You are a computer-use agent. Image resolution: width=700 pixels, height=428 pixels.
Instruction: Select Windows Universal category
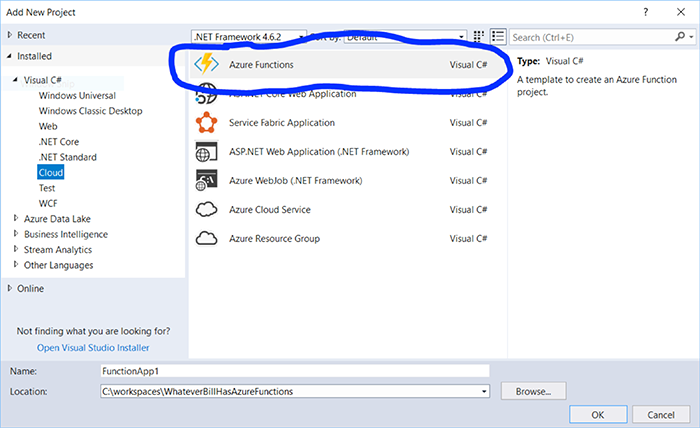(77, 96)
